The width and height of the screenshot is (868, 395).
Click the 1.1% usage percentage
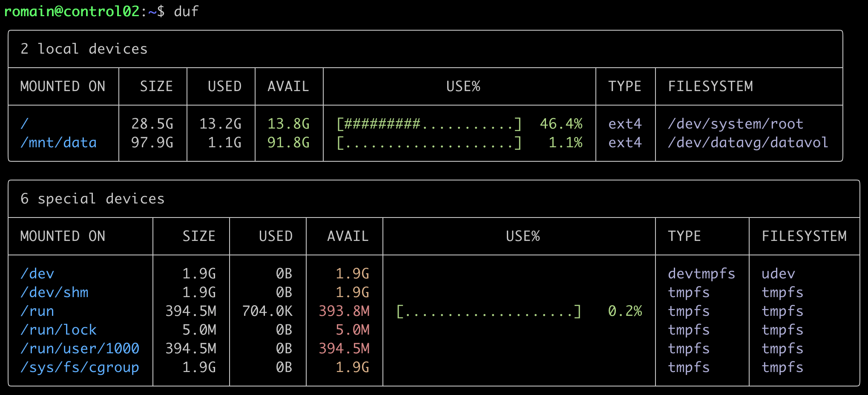coord(565,143)
